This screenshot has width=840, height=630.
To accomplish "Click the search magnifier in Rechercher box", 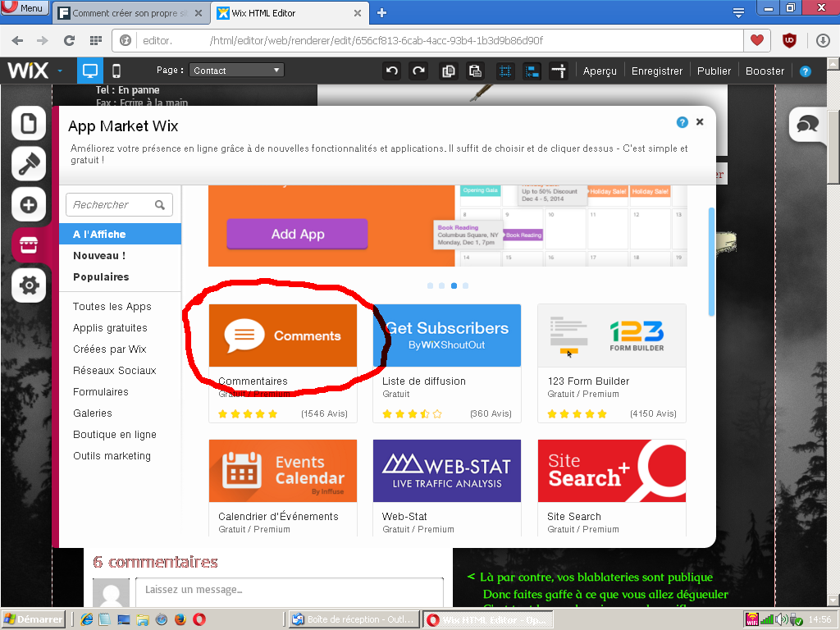I will point(160,204).
